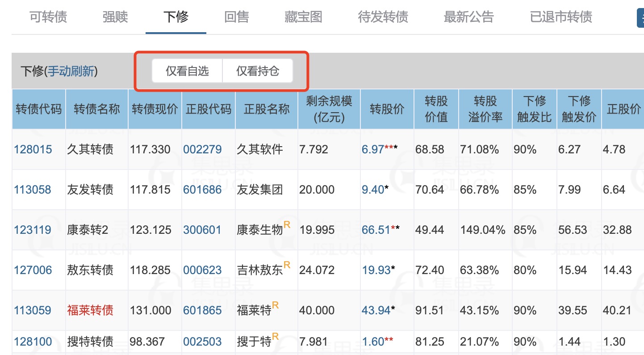Sort by the 转债名称 column header
The width and height of the screenshot is (644, 355).
(x=97, y=109)
